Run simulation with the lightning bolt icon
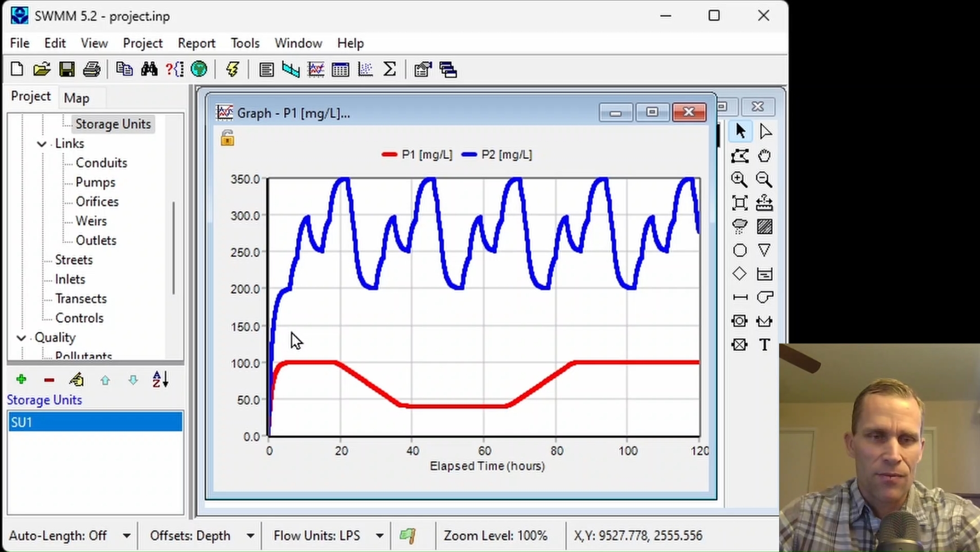The image size is (980, 552). tap(232, 69)
